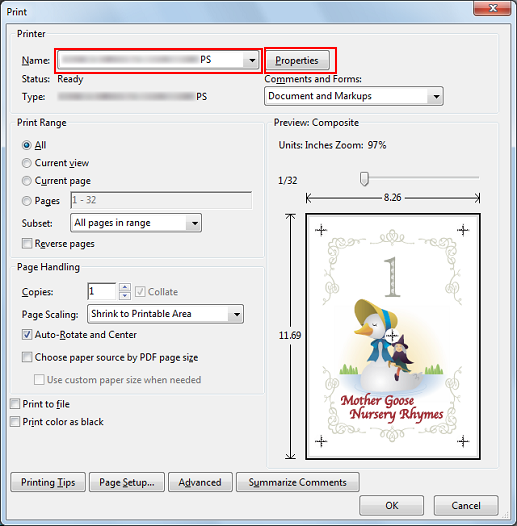Open Comments and Forms dropdown

tap(354, 96)
